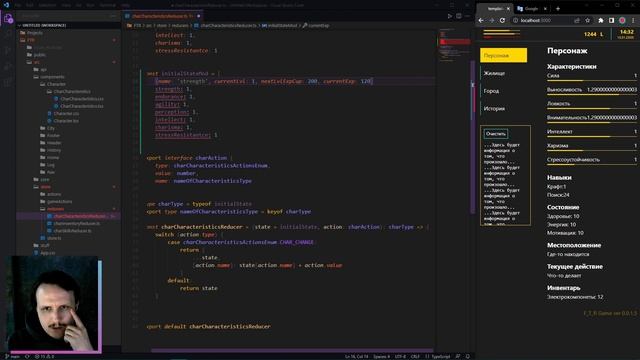Image resolution: width=640 pixels, height=360 pixels.
Task: Open the VS Code Explorer activity icon
Action: click(x=8, y=18)
